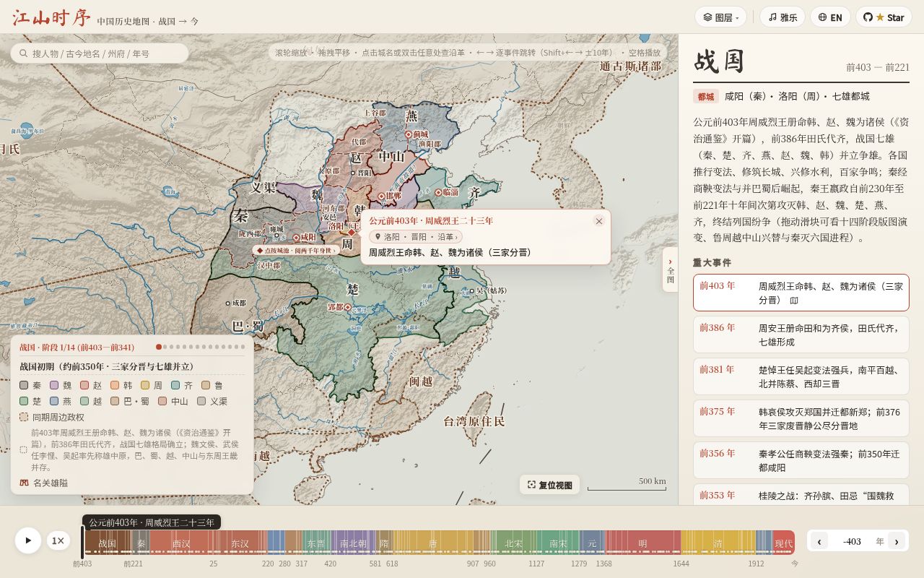Collapse the side panel with 全图 tab

coord(670,269)
